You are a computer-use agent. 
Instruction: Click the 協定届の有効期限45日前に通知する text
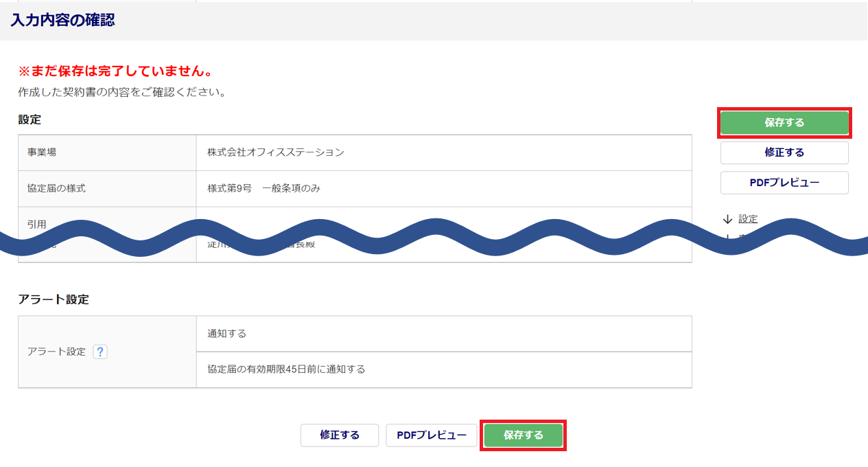[286, 369]
